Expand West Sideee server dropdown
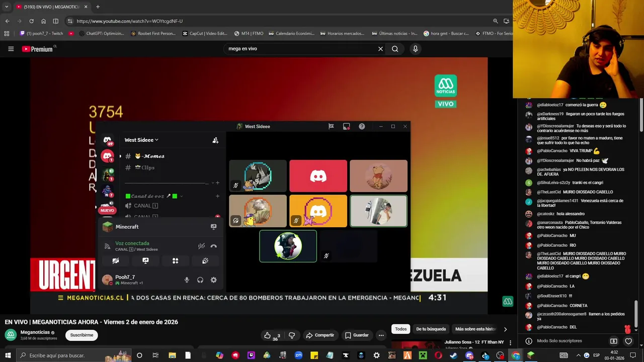The image size is (644, 362). point(141,140)
